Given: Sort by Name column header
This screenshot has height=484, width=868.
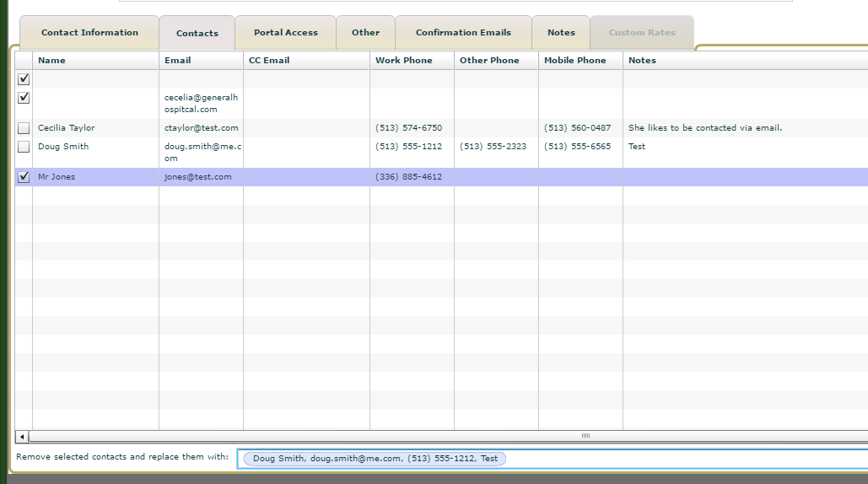Looking at the screenshot, I should [x=96, y=61].
